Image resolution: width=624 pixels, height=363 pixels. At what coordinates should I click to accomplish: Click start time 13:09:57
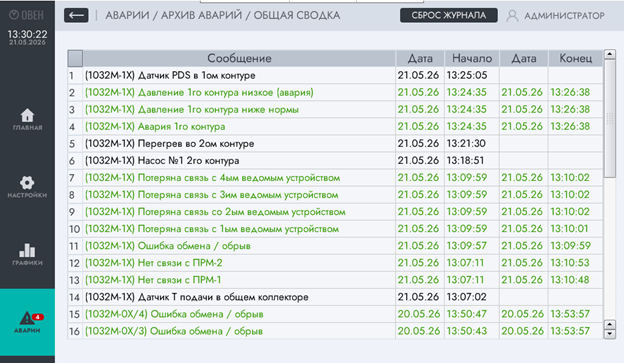[x=466, y=246]
